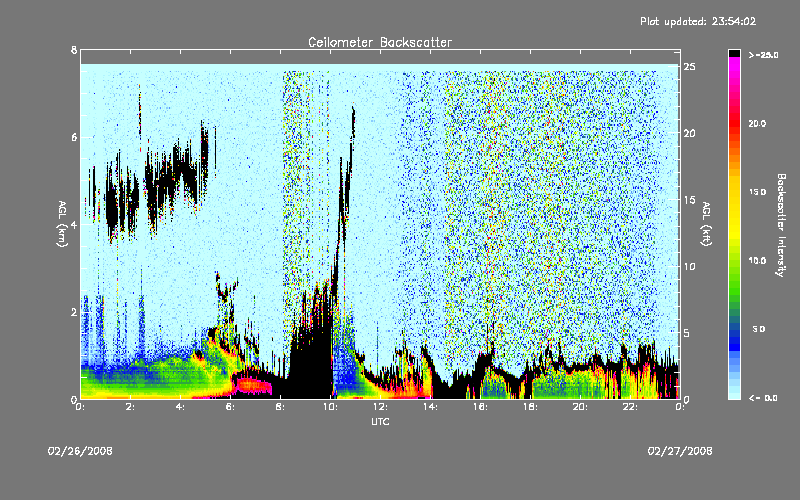Click the 2: hour tick on x-axis

tap(130, 407)
